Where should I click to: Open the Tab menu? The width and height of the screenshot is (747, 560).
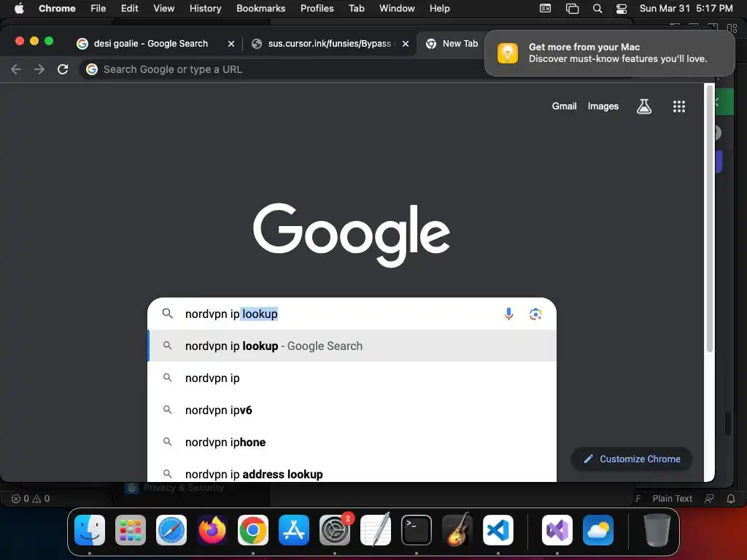356,9
